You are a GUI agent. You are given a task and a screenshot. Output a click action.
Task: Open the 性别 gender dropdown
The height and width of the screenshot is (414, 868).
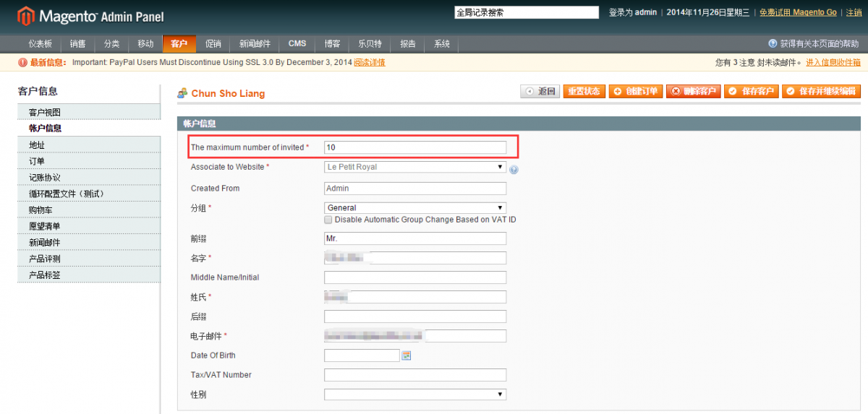click(415, 394)
